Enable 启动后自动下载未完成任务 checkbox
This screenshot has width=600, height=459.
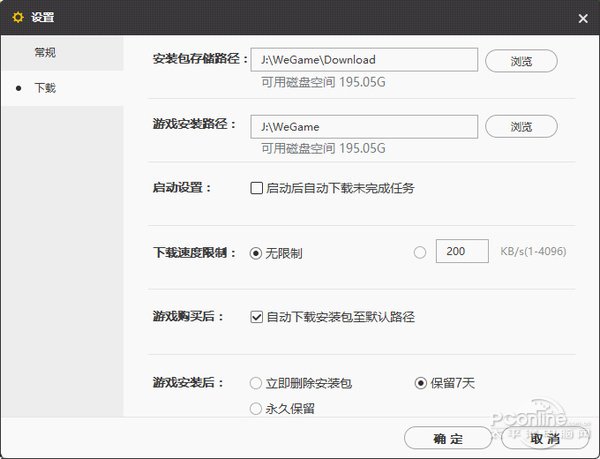(x=256, y=188)
